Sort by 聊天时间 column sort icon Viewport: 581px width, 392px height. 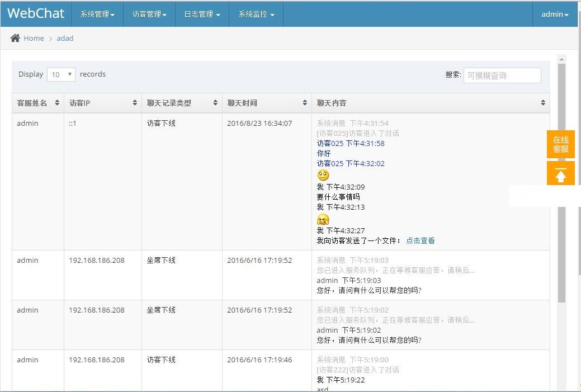tap(305, 103)
